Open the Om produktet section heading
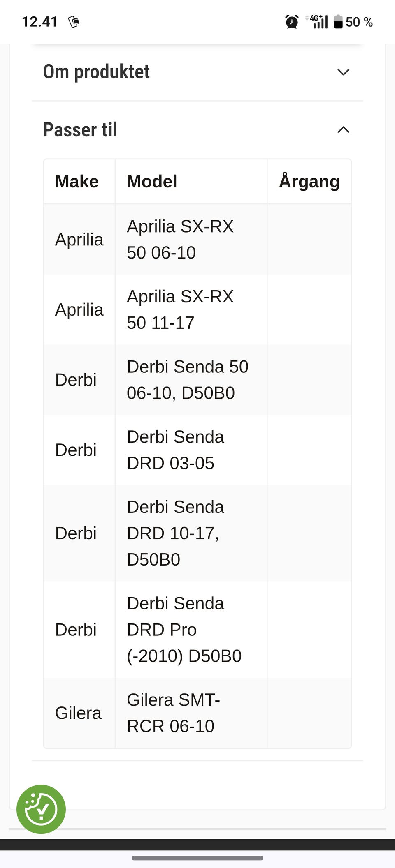The image size is (395, 868). point(96,72)
